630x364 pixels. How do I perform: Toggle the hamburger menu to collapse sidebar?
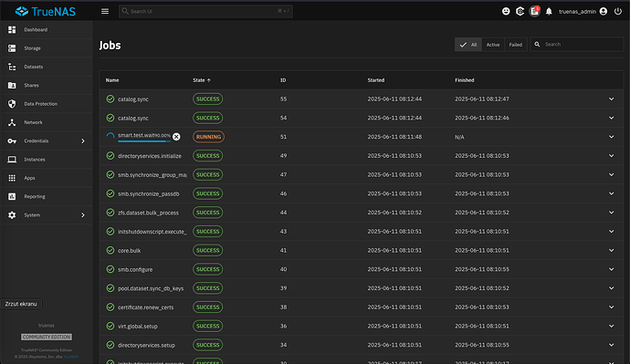coord(105,11)
